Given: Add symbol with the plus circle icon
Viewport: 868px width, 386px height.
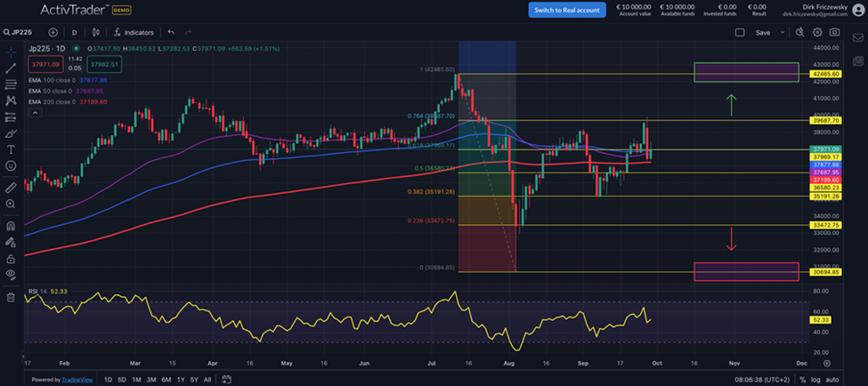Looking at the screenshot, I should [53, 32].
